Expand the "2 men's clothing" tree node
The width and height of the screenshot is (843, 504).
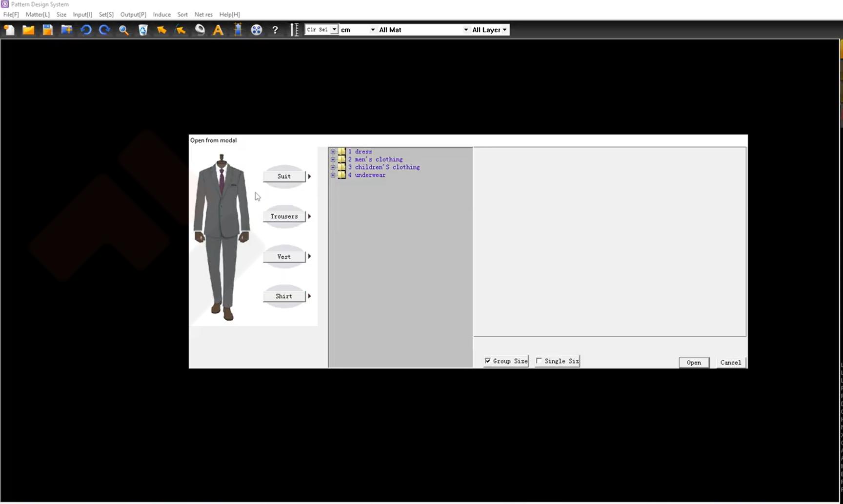click(333, 159)
